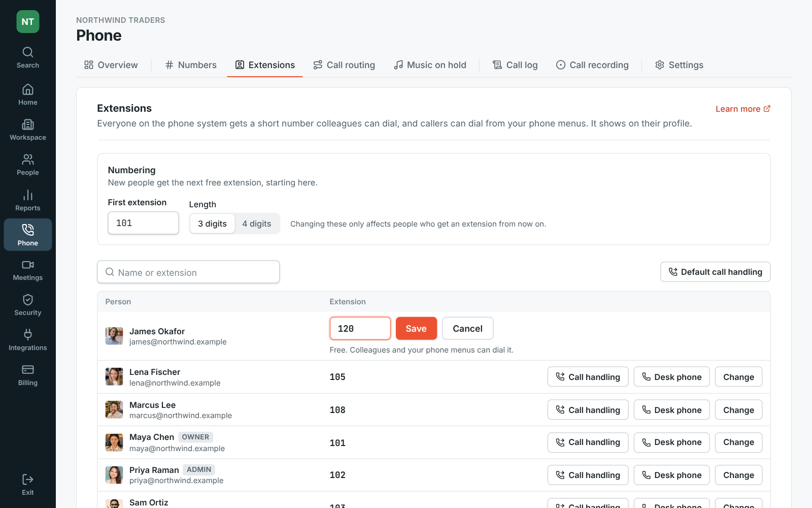812x508 pixels.
Task: Open Meetings in the sidebar
Action: (28, 270)
